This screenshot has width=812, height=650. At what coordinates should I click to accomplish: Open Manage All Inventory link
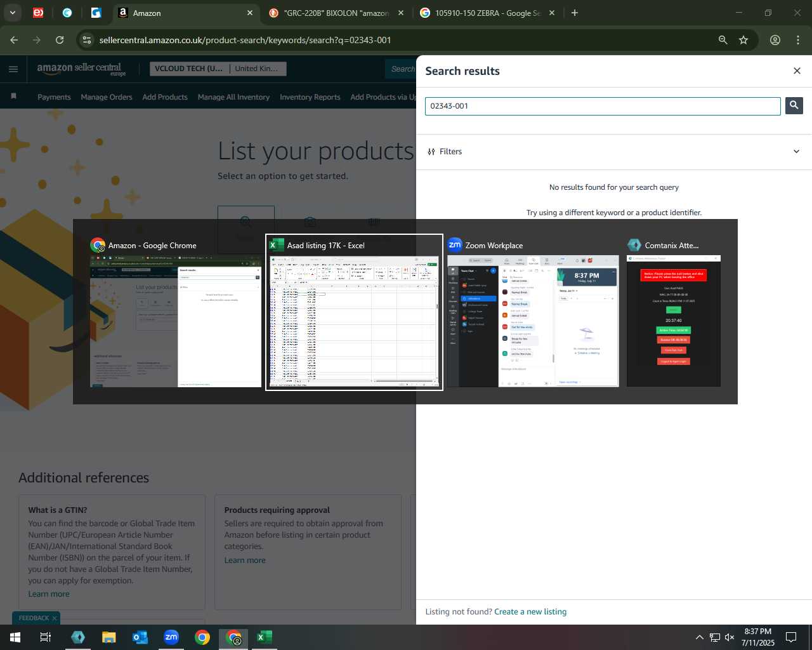233,97
